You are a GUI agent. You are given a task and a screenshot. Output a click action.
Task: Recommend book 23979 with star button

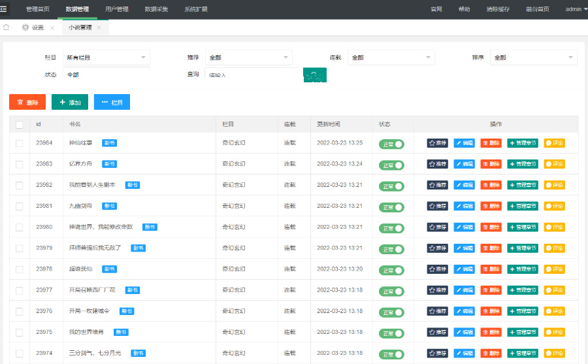tap(437, 248)
